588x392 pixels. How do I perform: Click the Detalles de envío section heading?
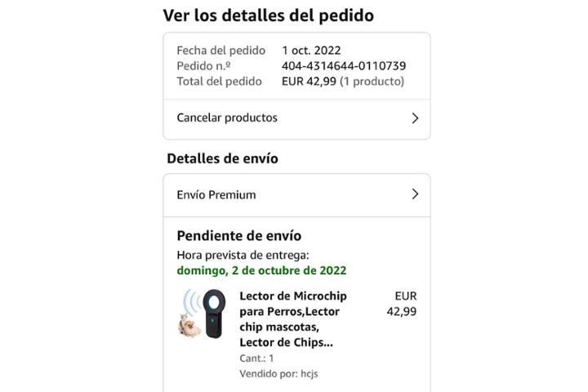pos(222,158)
